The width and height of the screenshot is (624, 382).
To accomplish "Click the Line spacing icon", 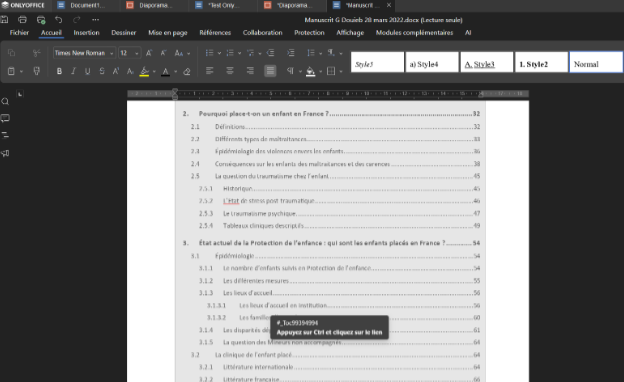I will click(x=311, y=53).
